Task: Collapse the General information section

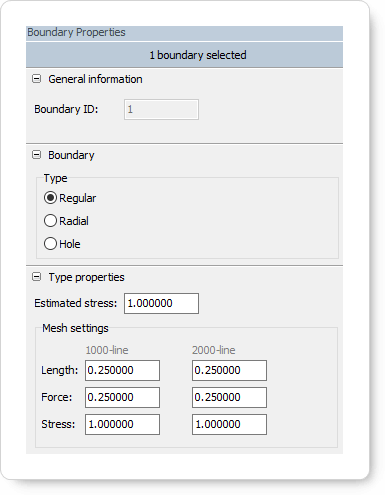Action: click(36, 79)
